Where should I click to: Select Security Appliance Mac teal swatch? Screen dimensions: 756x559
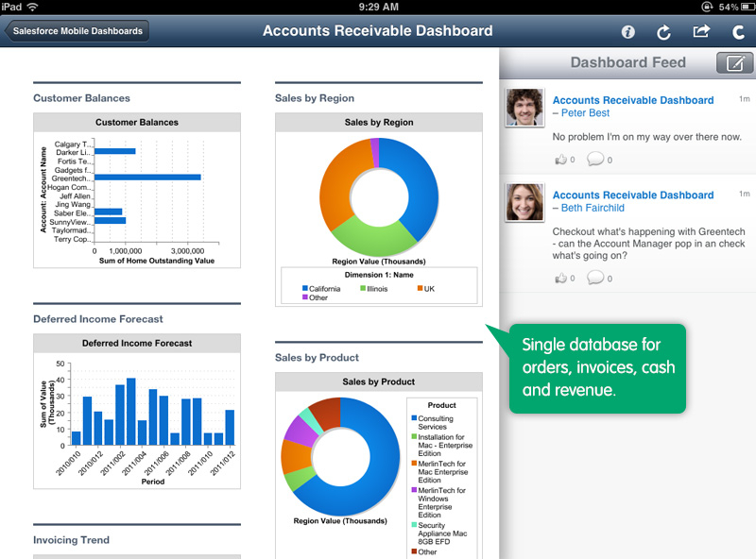click(414, 525)
